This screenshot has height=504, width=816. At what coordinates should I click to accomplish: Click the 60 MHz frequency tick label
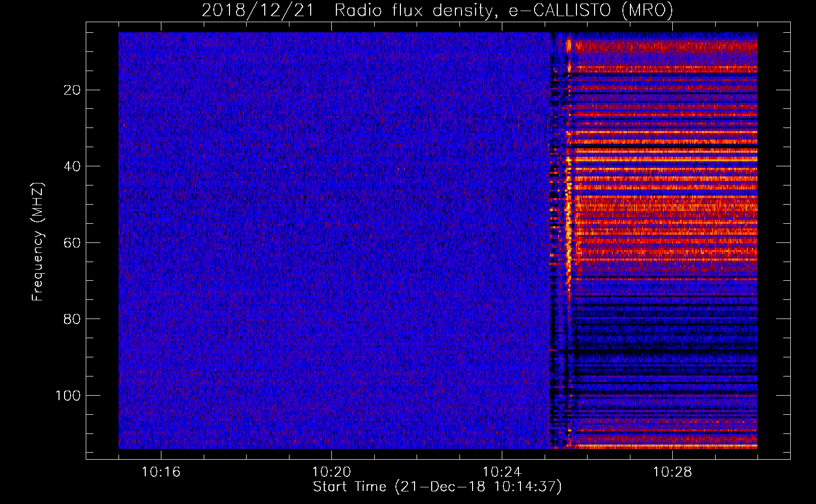tap(72, 243)
